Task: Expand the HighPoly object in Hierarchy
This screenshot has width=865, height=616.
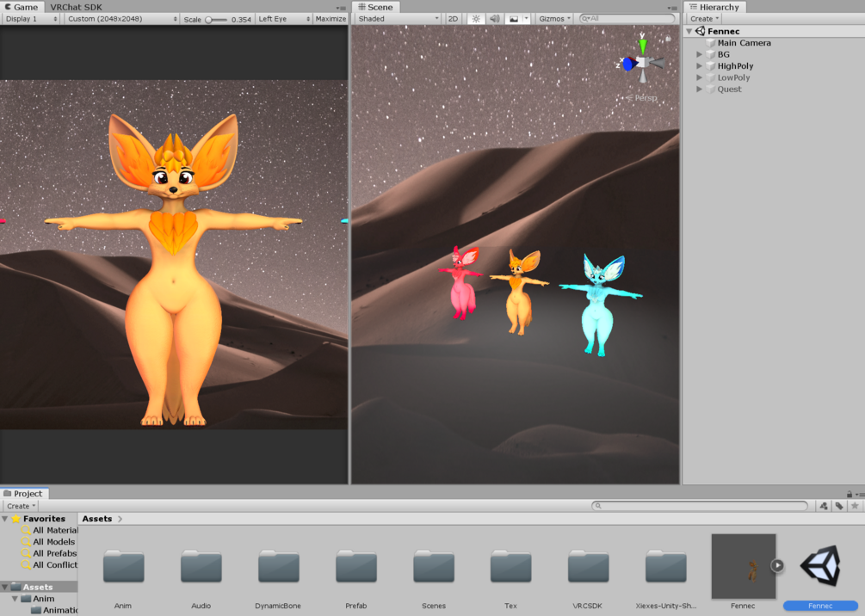Action: [700, 65]
